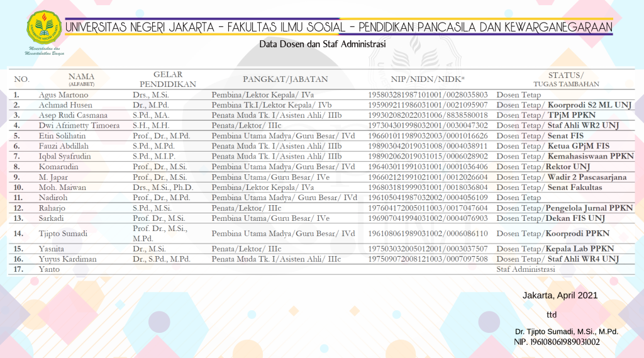
Task: Click status Staf Administrasi
Action: click(526, 269)
